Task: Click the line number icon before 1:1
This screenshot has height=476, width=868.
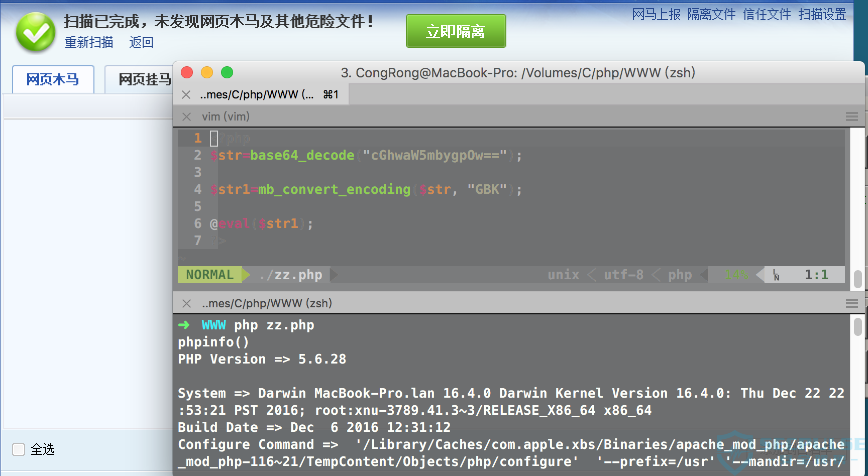Action: point(776,275)
